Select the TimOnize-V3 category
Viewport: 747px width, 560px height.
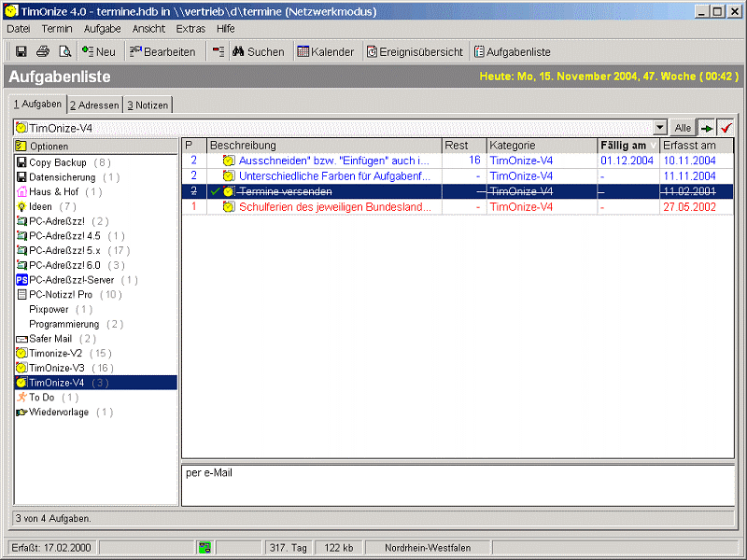(x=95, y=368)
